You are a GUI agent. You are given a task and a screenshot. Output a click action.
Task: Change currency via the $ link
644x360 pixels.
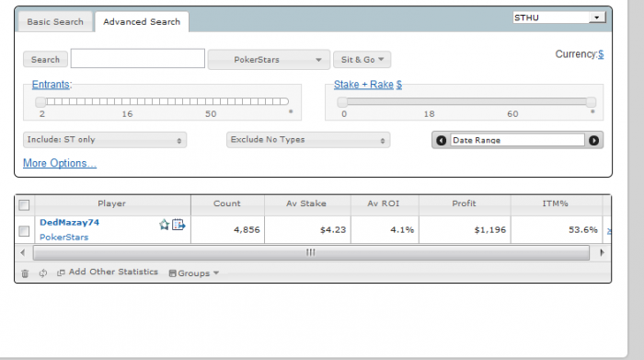(x=601, y=53)
